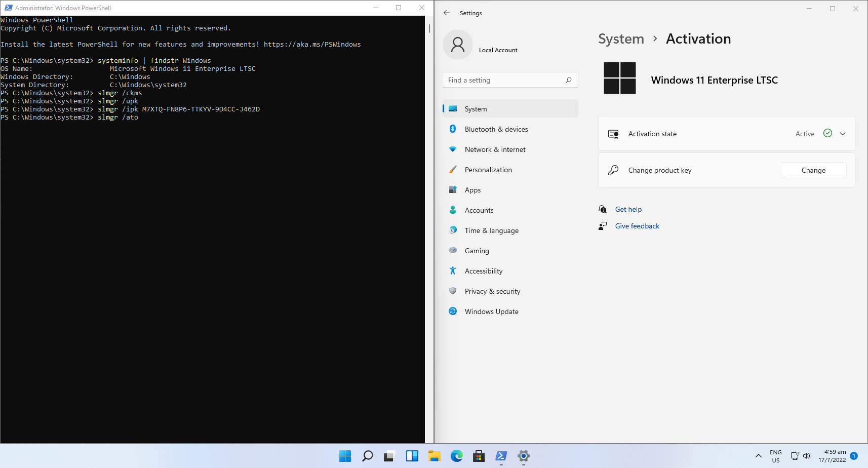This screenshot has width=868, height=468.
Task: Maximize the Settings window
Action: [x=833, y=8]
